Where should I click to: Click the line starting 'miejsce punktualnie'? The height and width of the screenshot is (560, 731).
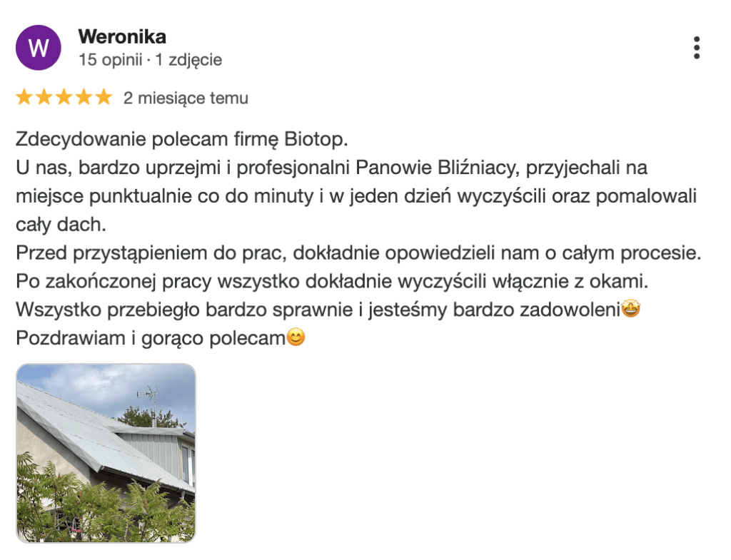point(356,195)
